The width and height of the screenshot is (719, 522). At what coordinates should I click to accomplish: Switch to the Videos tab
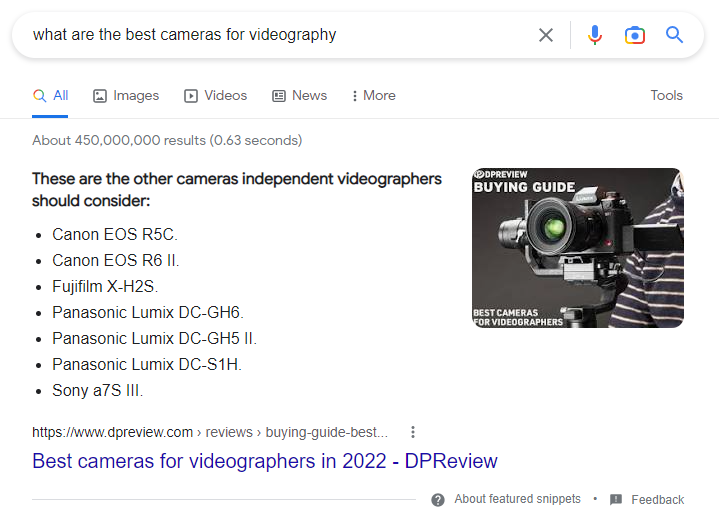pyautogui.click(x=216, y=95)
